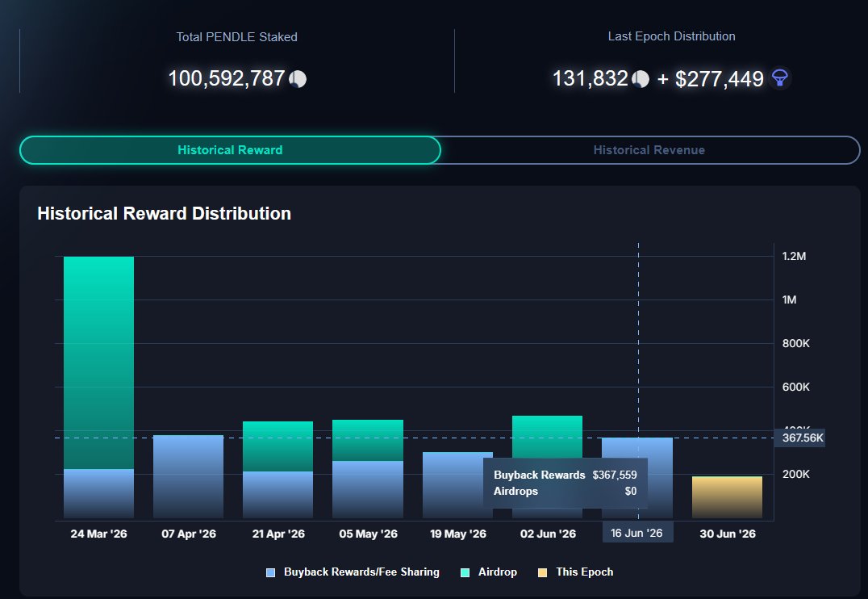Click the 21 Apr '26 axis label

[278, 534]
